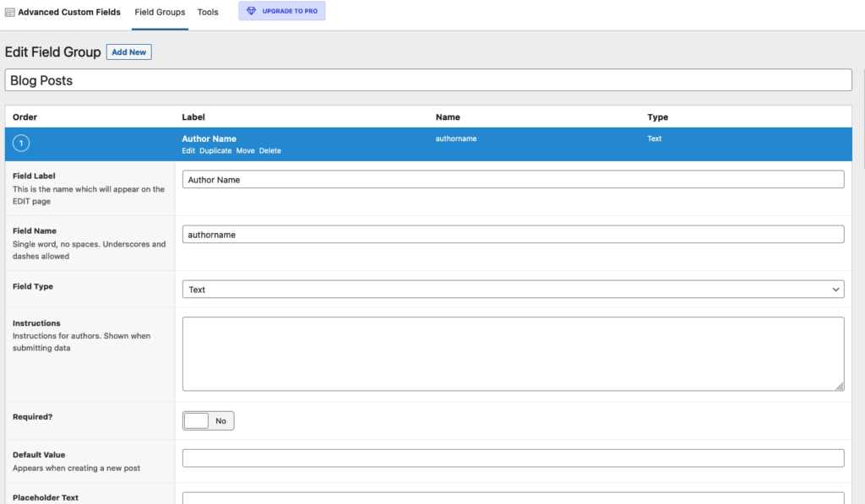Screen dimensions: 865x504
Task: Click the Field Label caption
Action: [x=34, y=176]
